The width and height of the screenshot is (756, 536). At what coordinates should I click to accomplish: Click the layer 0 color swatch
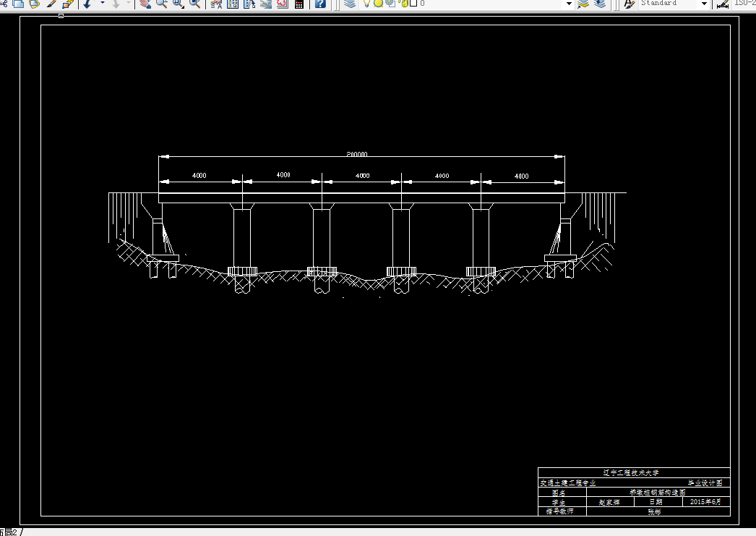413,4
